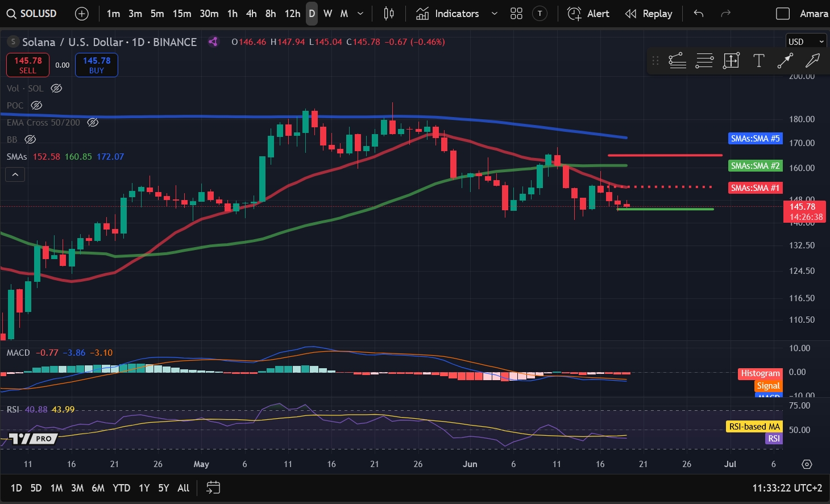
Task: Click the SMAs:SMA #5 price label
Action: [756, 138]
